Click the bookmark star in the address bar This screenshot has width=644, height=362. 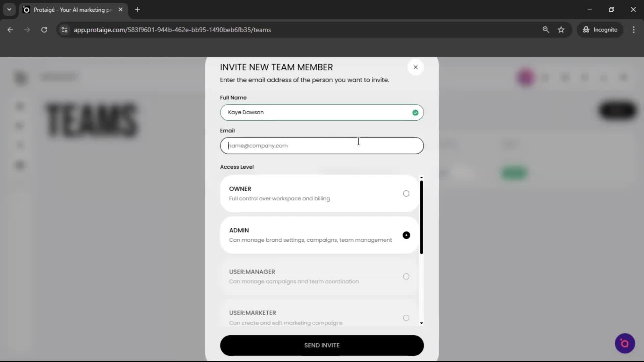pos(561,29)
